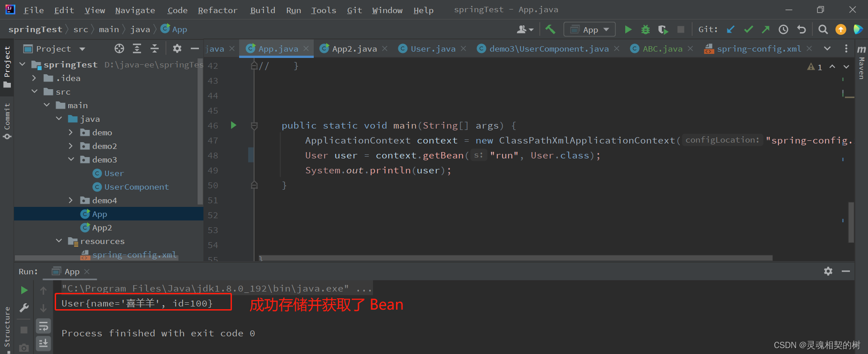Close the App run tab
Image resolution: width=868 pixels, height=354 pixels.
[87, 272]
